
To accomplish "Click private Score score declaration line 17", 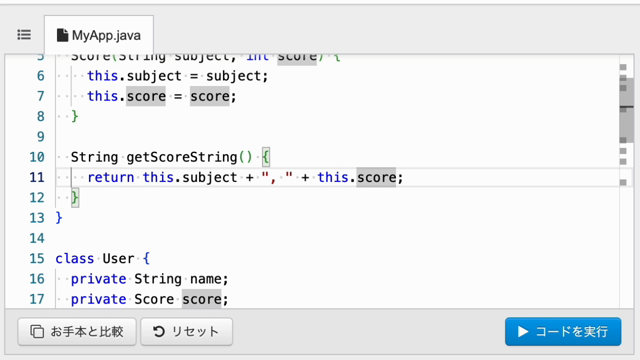I will click(x=149, y=299).
